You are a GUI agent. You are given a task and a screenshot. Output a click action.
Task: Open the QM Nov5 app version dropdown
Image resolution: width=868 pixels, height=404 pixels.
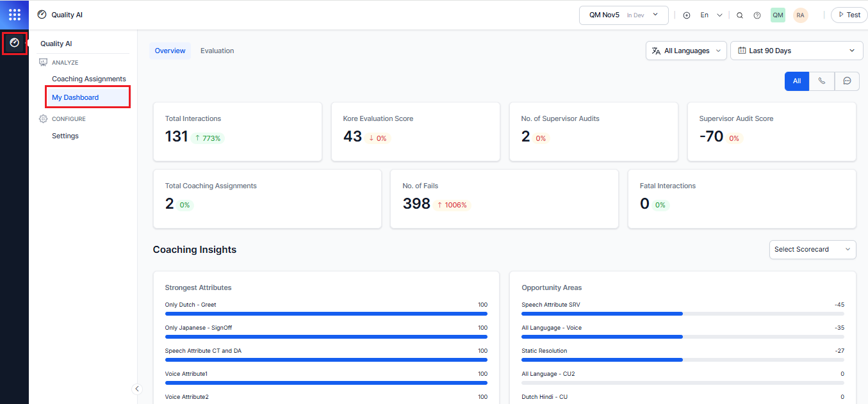623,14
